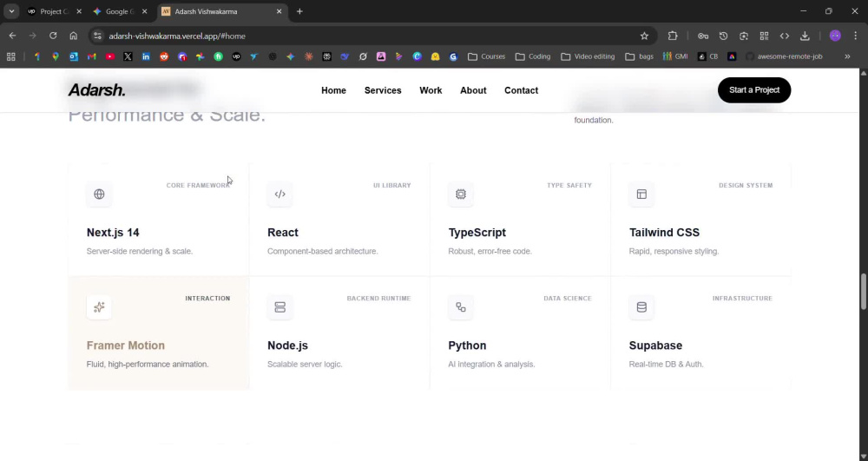This screenshot has width=868, height=461.
Task: Click the Python heading
Action: coord(467,346)
